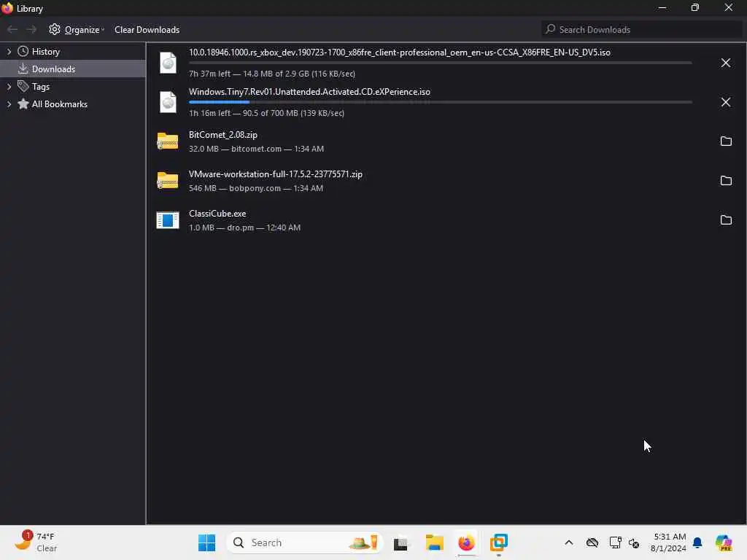The image size is (747, 560).
Task: Click the Organize gear icon
Action: tap(55, 29)
